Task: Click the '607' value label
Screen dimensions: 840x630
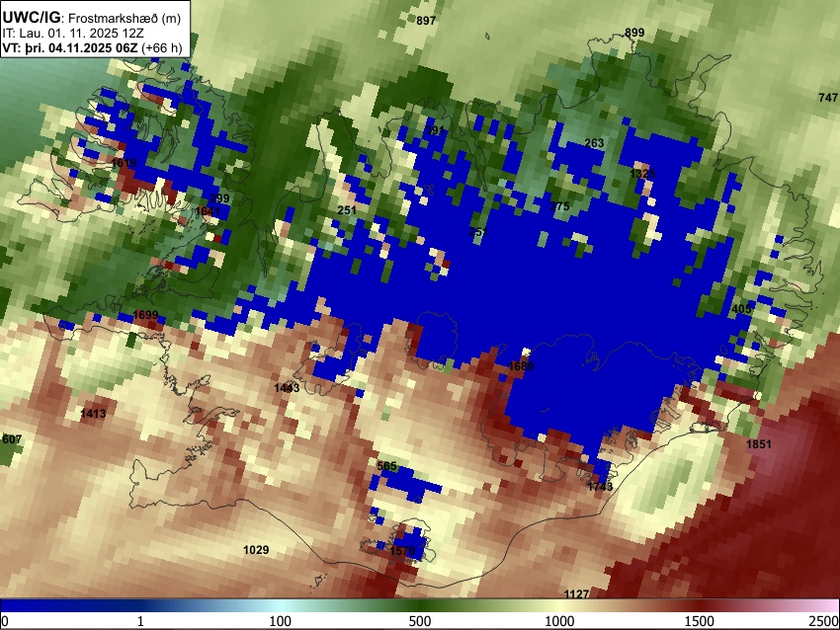Action: point(12,439)
